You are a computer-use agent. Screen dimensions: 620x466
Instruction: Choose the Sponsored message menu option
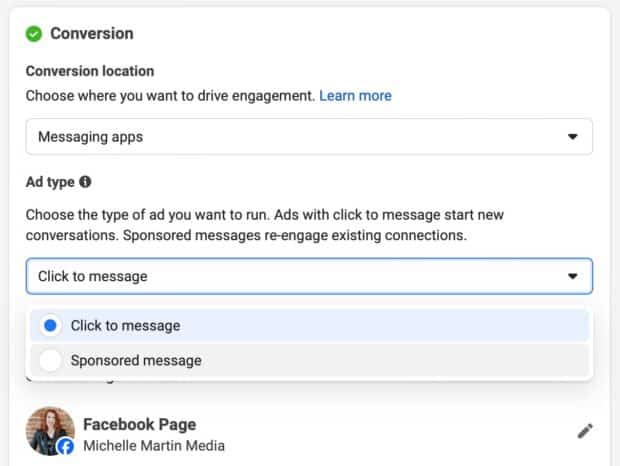point(310,360)
